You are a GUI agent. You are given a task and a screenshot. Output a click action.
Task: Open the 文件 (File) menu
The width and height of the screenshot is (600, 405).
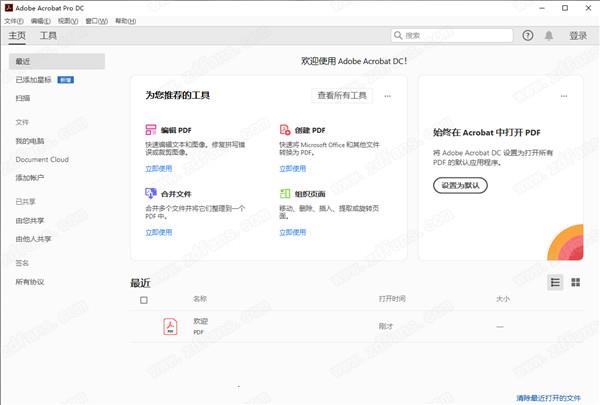click(x=14, y=21)
